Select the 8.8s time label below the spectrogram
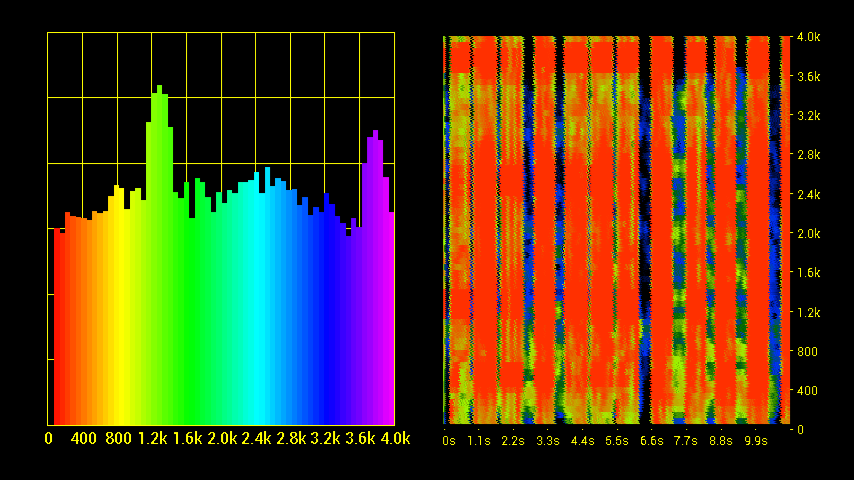 point(721,441)
